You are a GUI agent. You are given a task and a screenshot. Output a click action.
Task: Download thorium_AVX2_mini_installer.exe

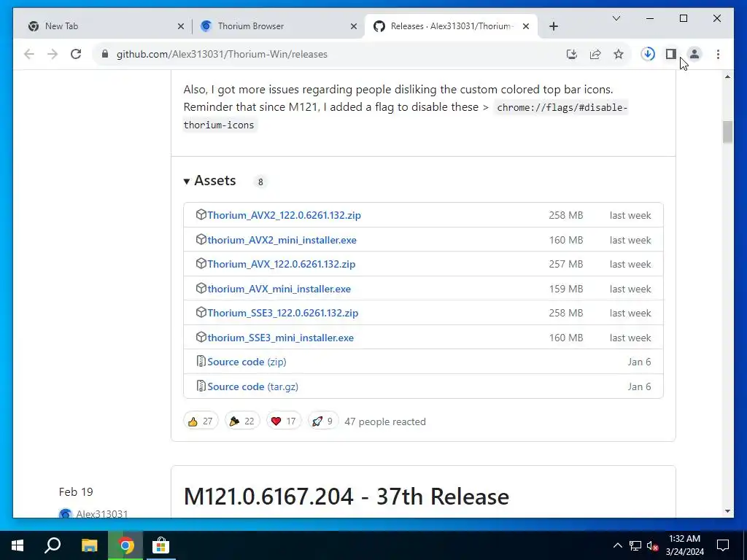click(282, 240)
